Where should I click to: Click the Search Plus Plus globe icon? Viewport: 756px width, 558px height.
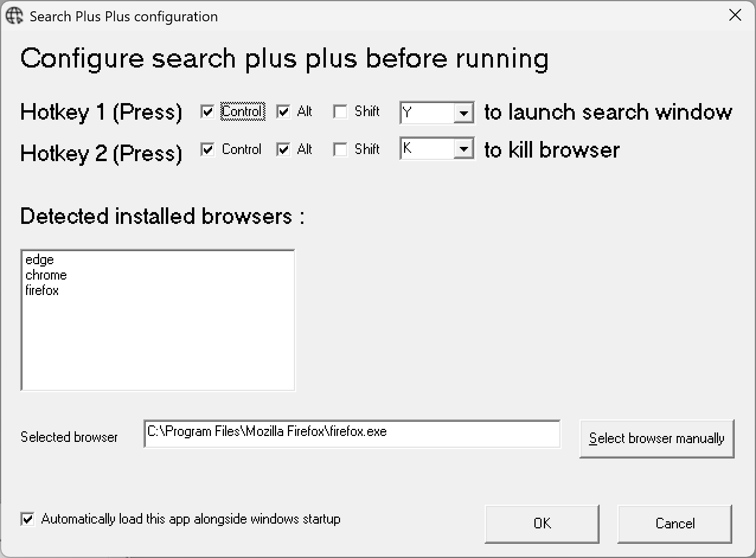click(14, 16)
